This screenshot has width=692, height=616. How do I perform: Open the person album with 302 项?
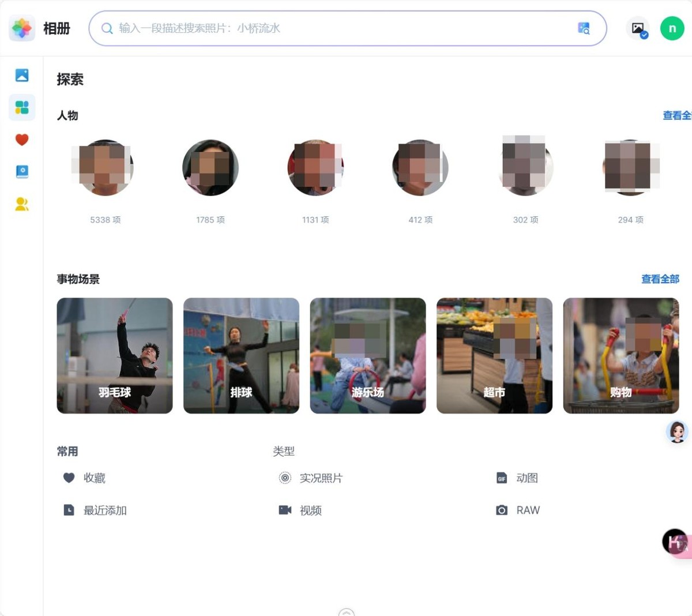(525, 167)
